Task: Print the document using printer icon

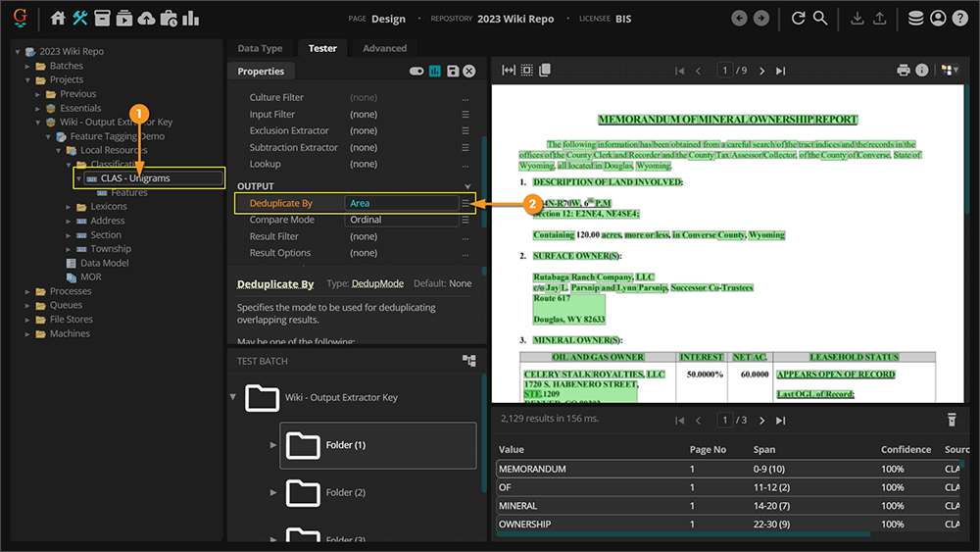Action: pos(904,71)
